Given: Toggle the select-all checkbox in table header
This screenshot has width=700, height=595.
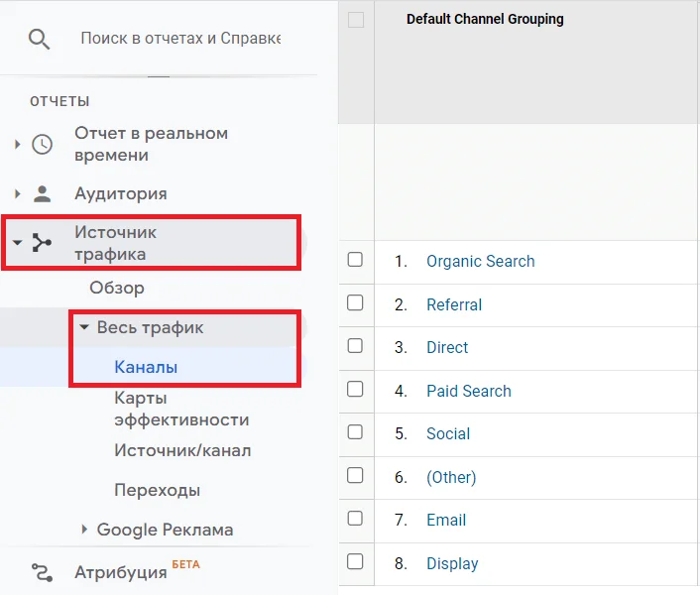Looking at the screenshot, I should point(356,20).
